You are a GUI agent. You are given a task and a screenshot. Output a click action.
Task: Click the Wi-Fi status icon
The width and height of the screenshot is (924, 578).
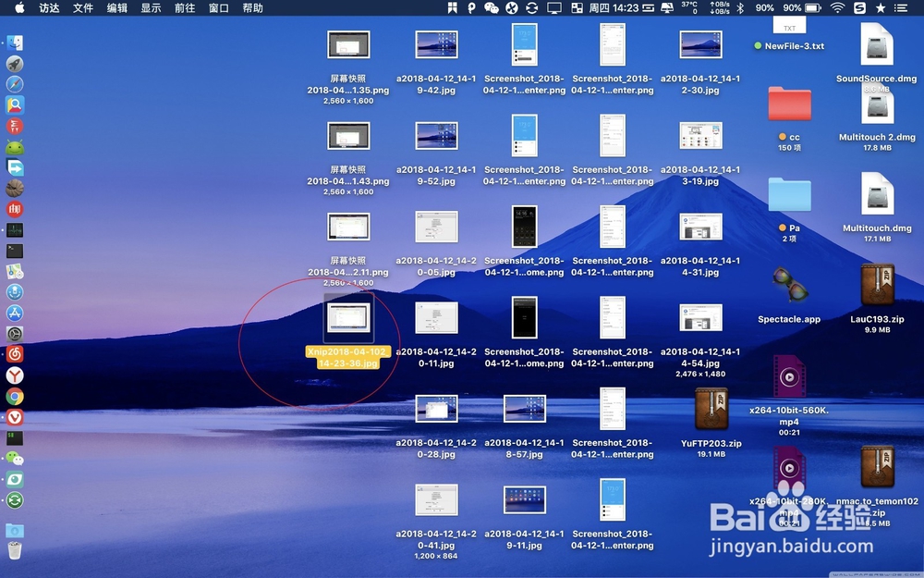[x=837, y=7]
